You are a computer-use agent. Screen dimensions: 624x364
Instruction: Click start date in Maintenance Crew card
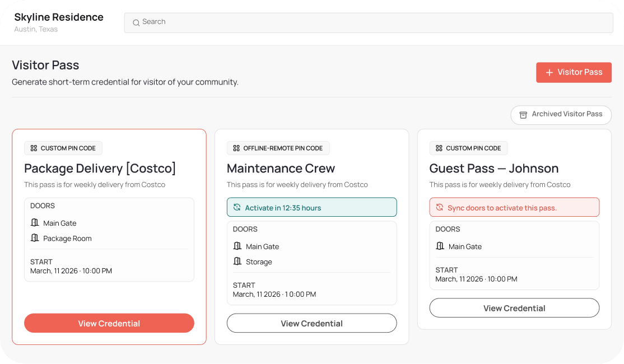pos(274,295)
